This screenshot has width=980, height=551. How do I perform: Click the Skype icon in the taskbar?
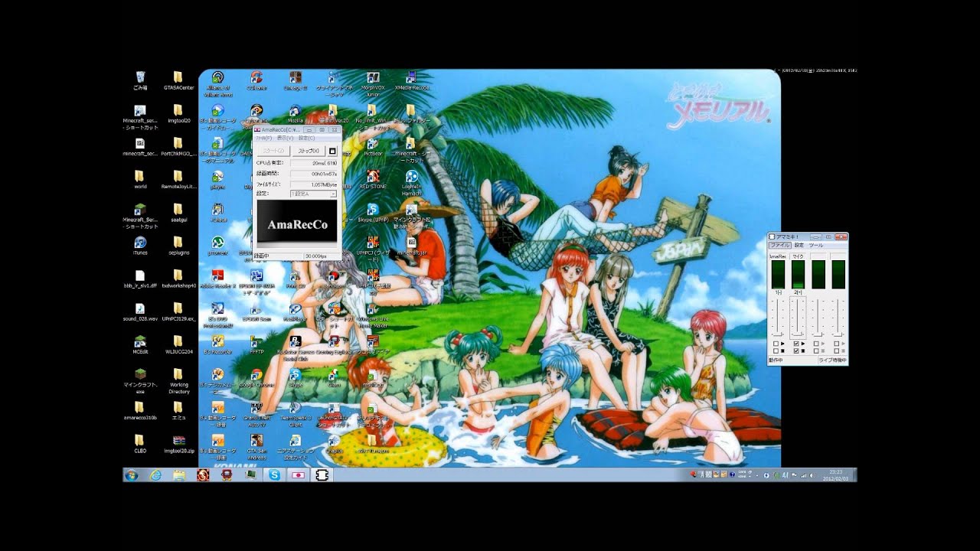(x=274, y=475)
